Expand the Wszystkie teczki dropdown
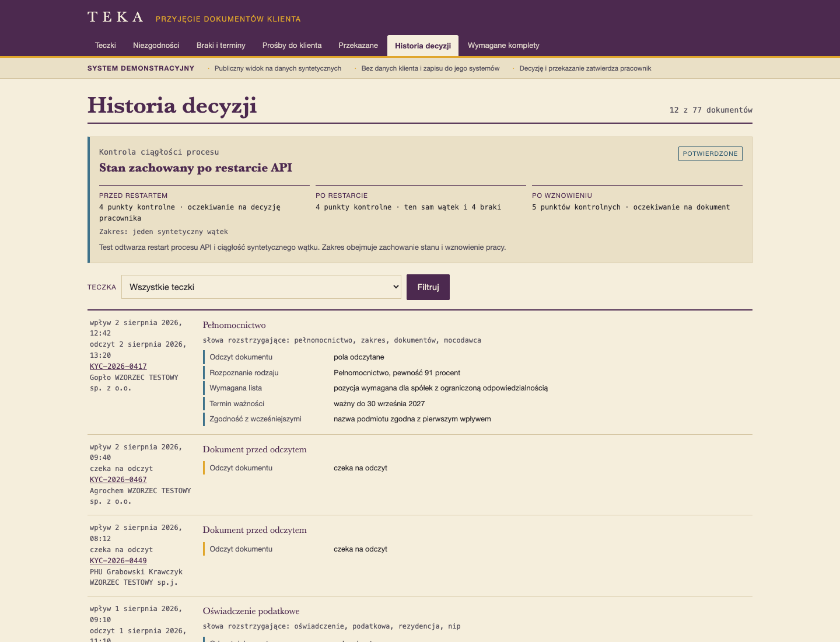The image size is (840, 642). pyautogui.click(x=261, y=287)
